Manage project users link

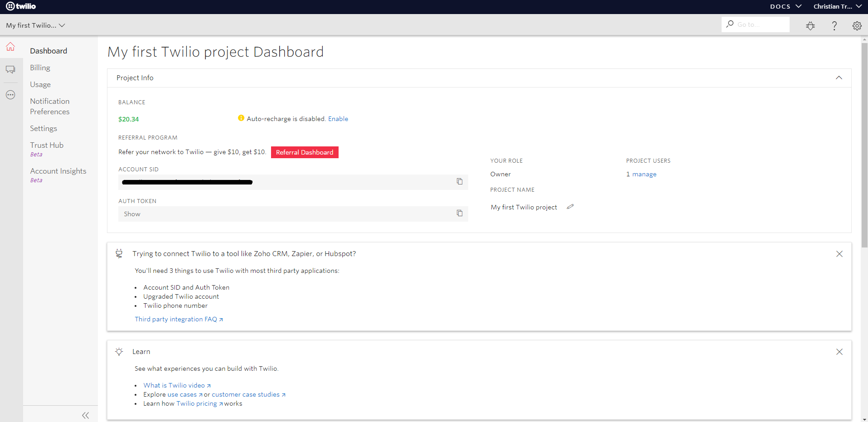[641, 174]
